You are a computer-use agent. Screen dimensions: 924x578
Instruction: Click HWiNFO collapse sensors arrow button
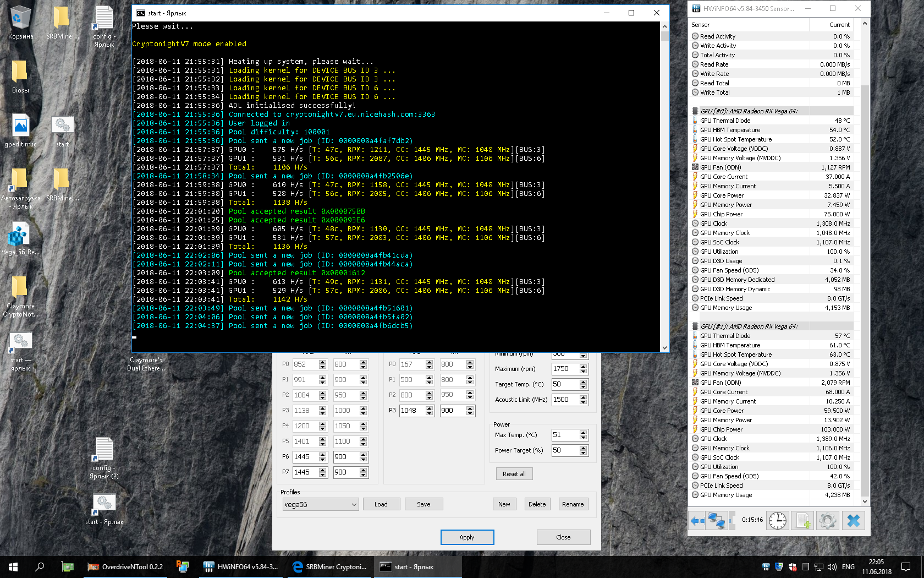pyautogui.click(x=697, y=520)
